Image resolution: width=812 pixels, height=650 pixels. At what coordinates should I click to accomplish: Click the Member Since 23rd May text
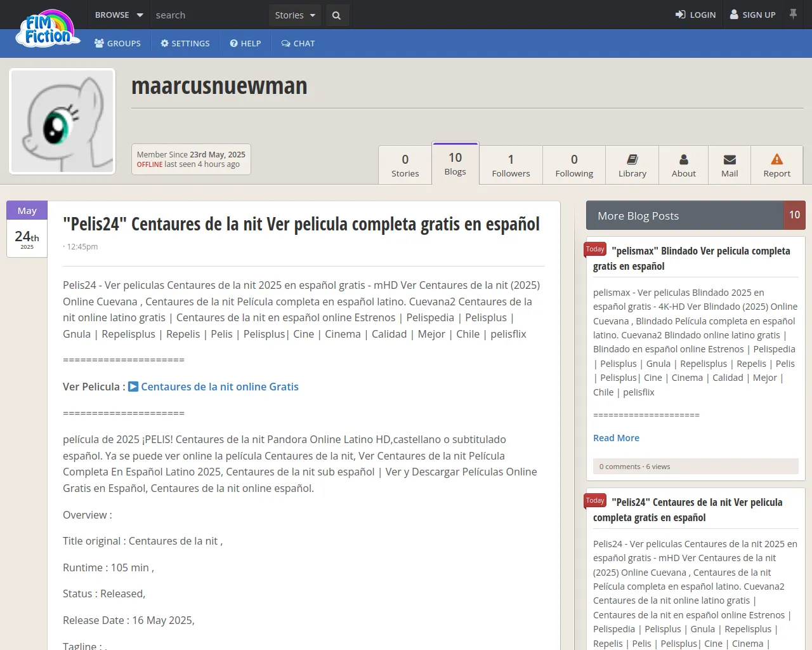click(191, 154)
